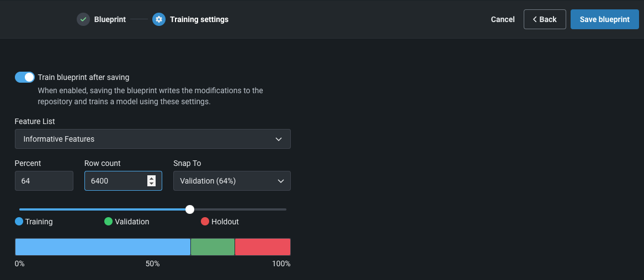Viewport: 644px width, 280px height.
Task: Go to the Blueprint step
Action: (x=110, y=19)
